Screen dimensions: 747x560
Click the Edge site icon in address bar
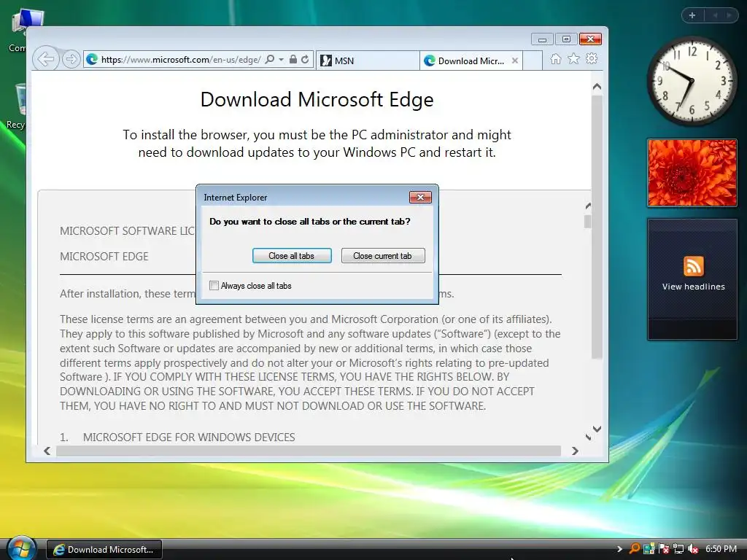tap(92, 60)
